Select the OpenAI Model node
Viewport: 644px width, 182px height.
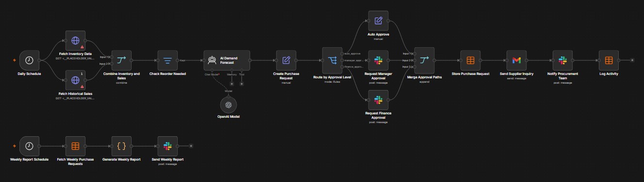[x=229, y=105]
